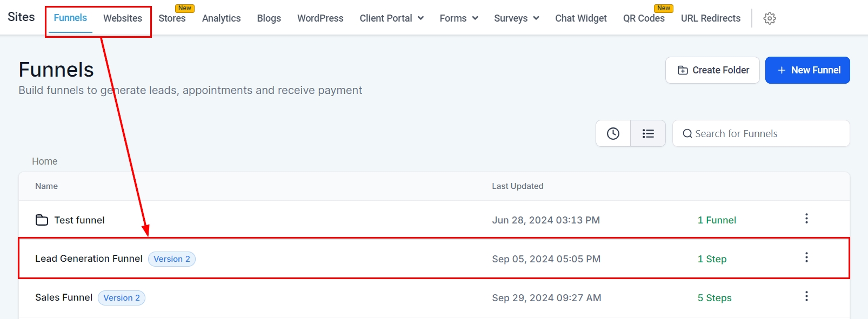Click the Home breadcrumb link
This screenshot has width=868, height=319.
(44, 161)
